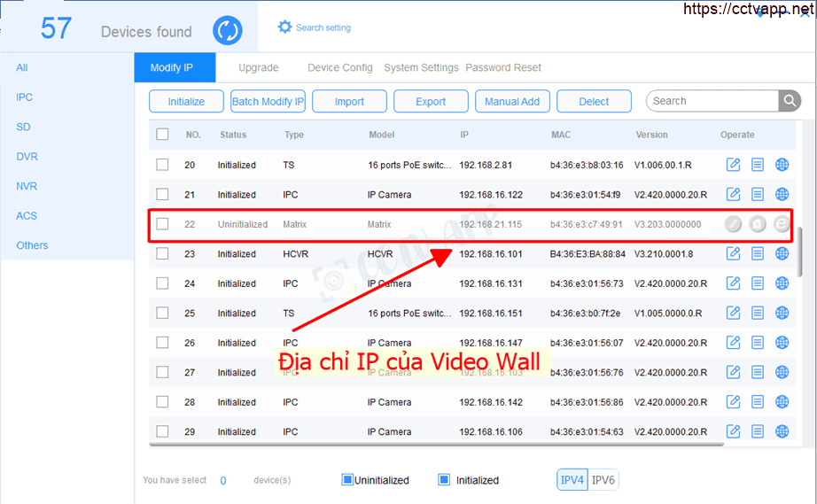Check the box for row 22 Matrix

(162, 224)
